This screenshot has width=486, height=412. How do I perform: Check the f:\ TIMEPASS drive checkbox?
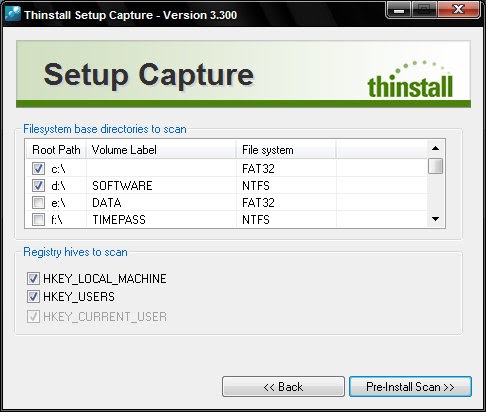click(38, 219)
